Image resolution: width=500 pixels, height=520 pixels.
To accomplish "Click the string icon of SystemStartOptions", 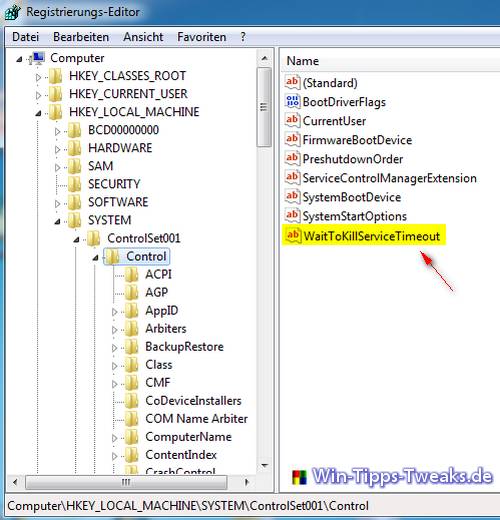I will tap(292, 215).
